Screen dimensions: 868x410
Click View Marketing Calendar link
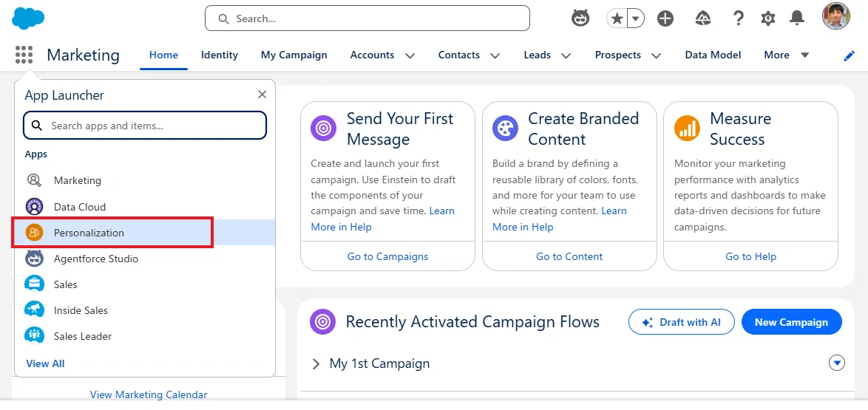tap(149, 394)
